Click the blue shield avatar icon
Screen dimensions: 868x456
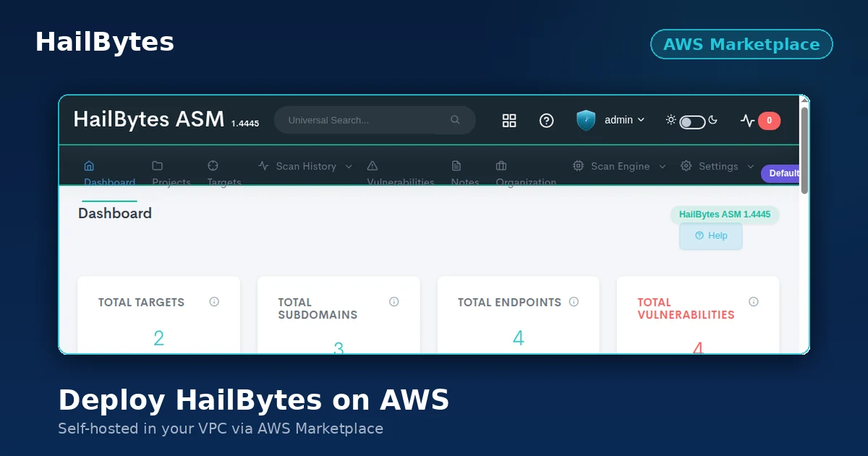tap(586, 120)
